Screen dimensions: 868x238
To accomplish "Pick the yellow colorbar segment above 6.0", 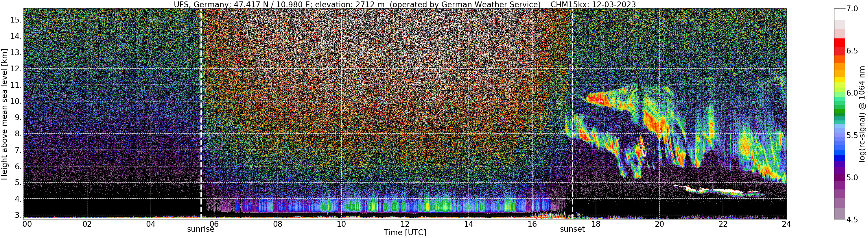I will point(839,80).
